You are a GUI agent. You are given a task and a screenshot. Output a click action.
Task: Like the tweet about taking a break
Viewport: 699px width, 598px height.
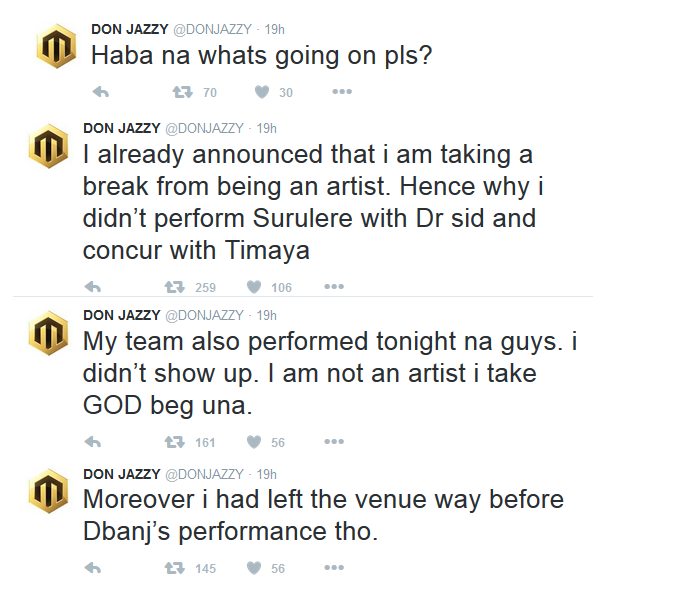pos(254,287)
